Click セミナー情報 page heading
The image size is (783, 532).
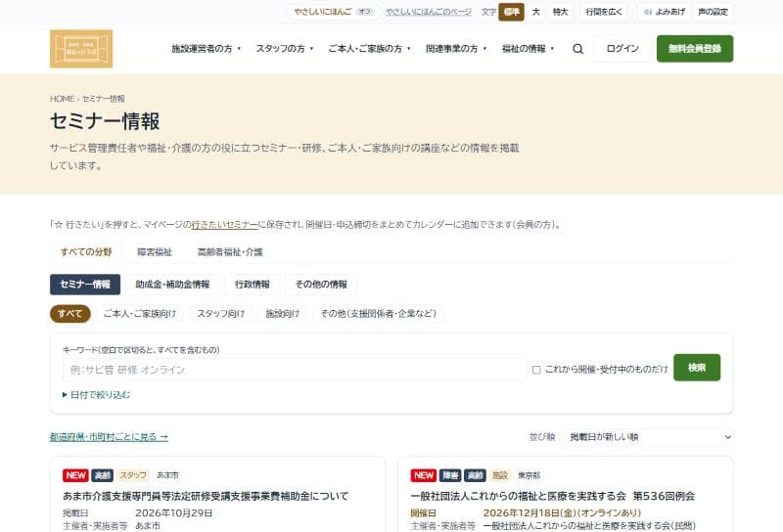pos(105,121)
